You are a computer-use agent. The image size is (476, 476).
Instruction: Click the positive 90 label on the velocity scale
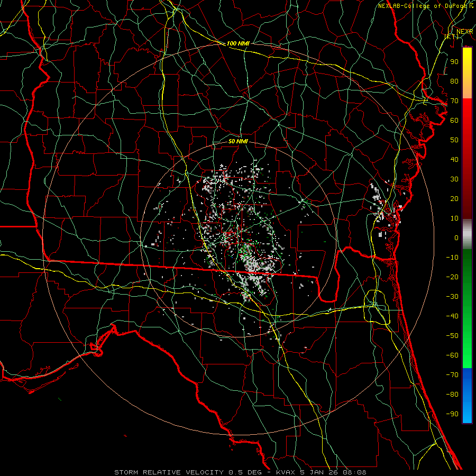tap(454, 62)
